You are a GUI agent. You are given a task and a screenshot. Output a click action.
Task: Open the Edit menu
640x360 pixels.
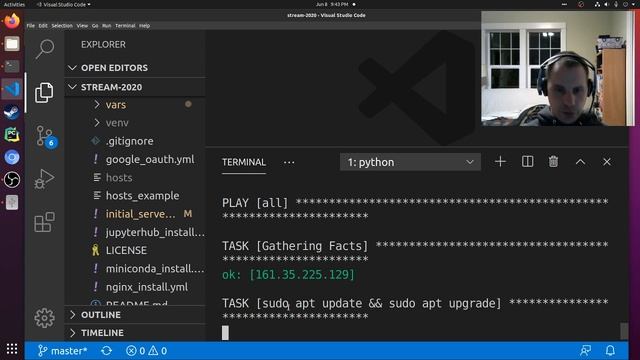click(43, 25)
